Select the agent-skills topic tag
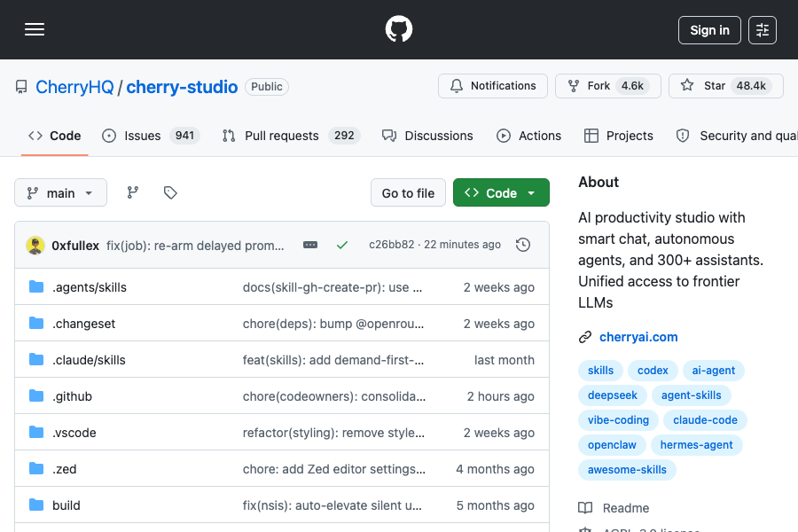The height and width of the screenshot is (532, 798). [691, 395]
